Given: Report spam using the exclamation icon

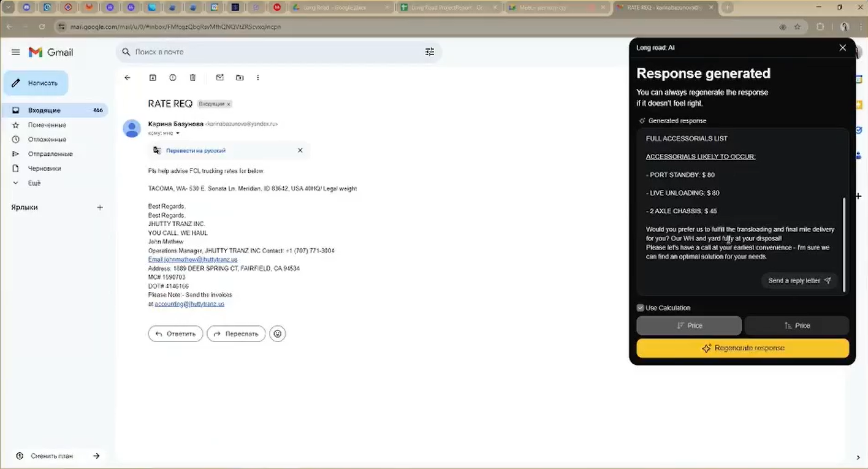Looking at the screenshot, I should [173, 78].
